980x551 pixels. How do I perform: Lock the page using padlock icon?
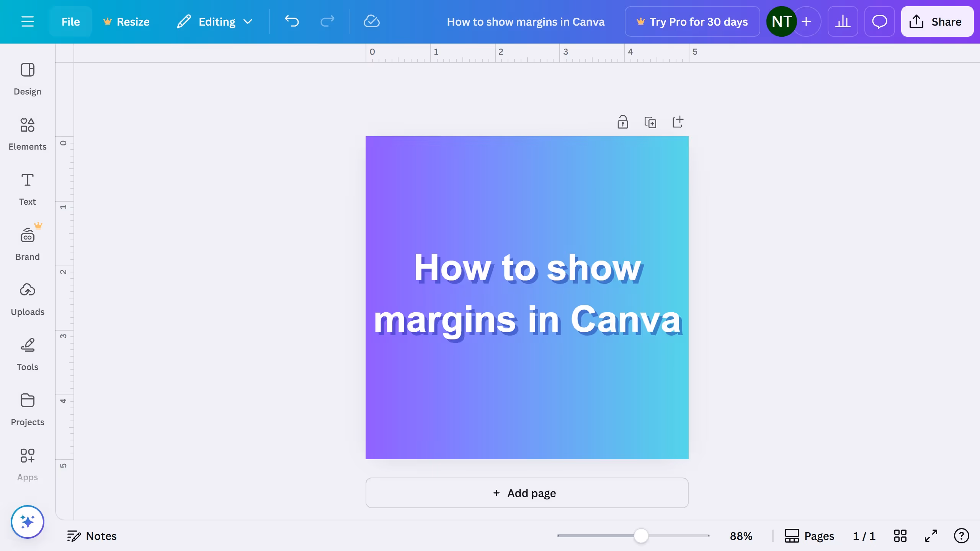(x=622, y=122)
